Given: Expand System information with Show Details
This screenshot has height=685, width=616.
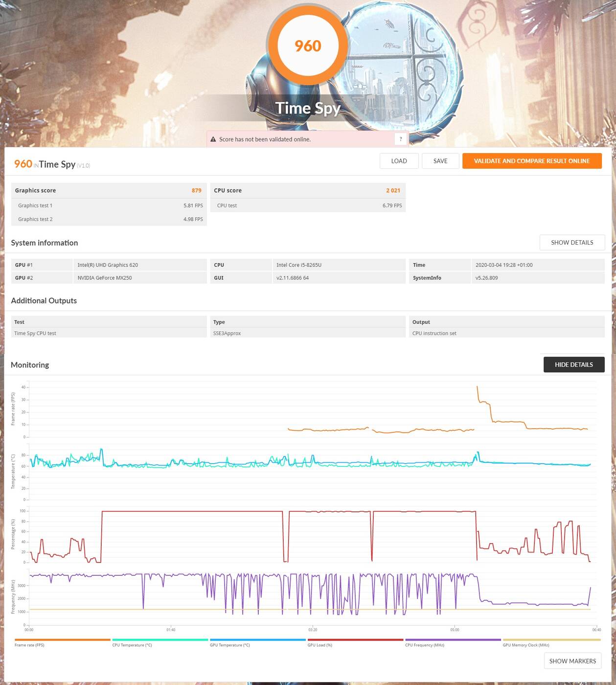Looking at the screenshot, I should pos(571,242).
